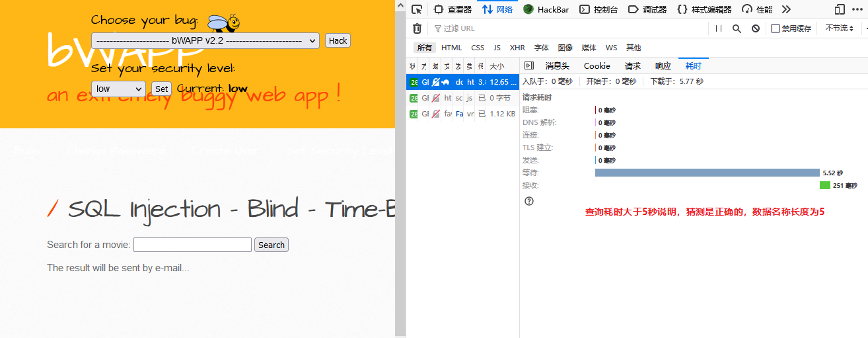The image size is (868, 338).
Task: Click the Hack button
Action: 338,40
